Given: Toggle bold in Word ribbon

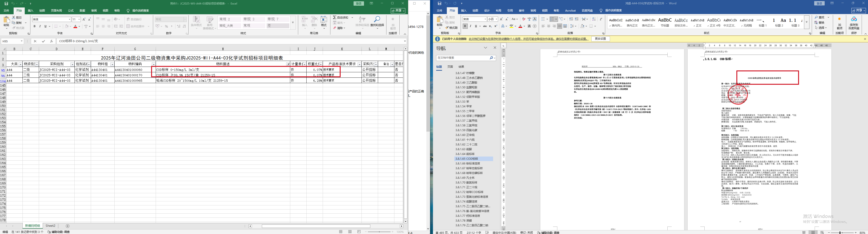Looking at the screenshot, I should click(x=465, y=26).
